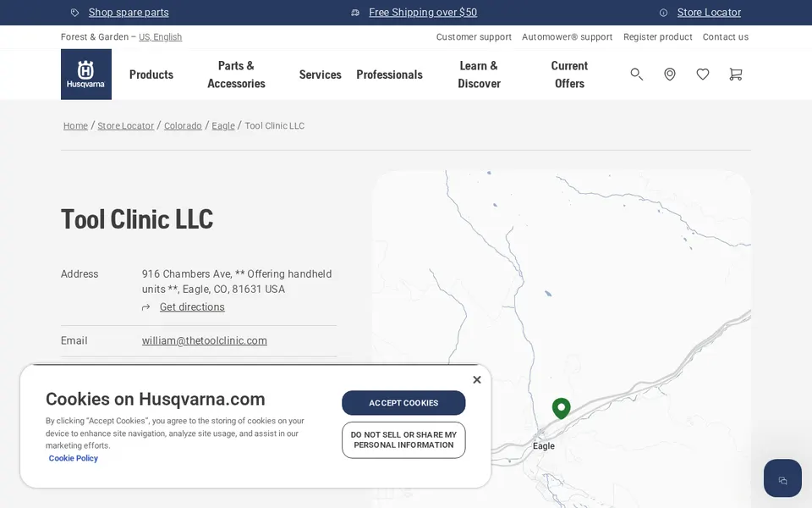Open the Learn & Discover menu
The height and width of the screenshot is (508, 812).
[x=479, y=75]
